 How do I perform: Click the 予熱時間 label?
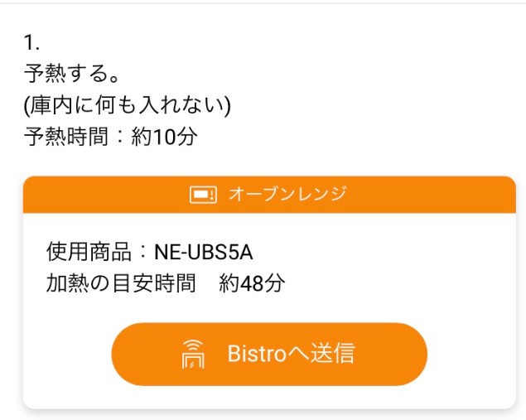click(x=66, y=137)
